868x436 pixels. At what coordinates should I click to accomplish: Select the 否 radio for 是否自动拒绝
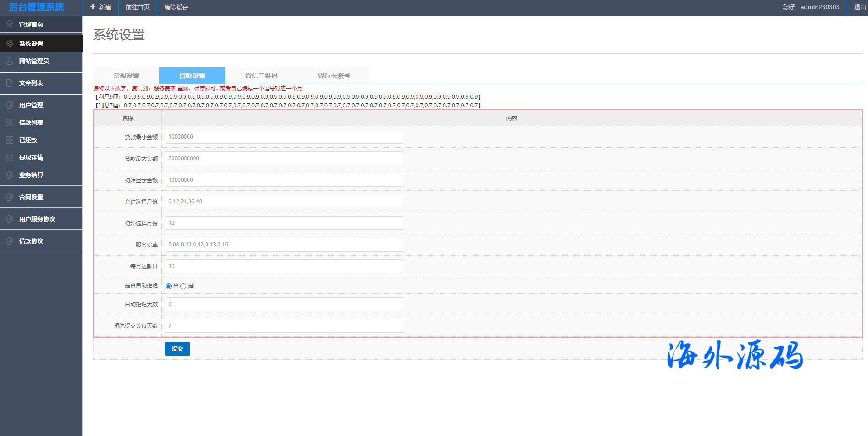[x=168, y=286]
